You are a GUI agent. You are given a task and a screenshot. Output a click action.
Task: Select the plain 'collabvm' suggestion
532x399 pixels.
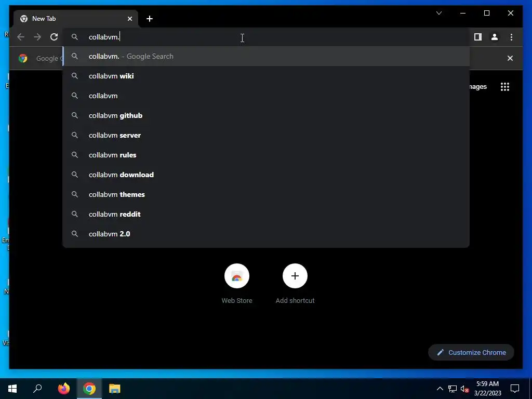(x=267, y=96)
